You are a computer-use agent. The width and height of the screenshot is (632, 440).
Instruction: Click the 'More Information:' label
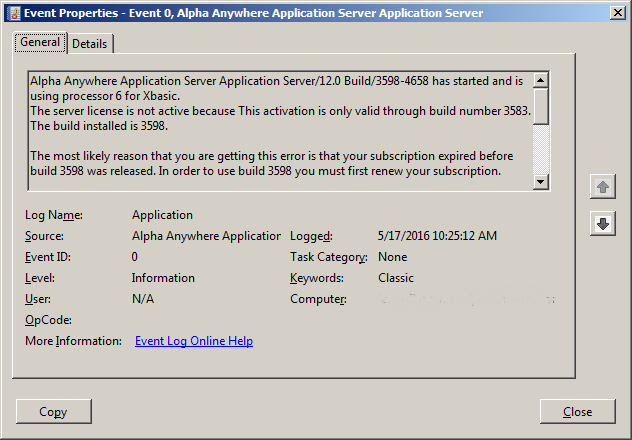73,341
